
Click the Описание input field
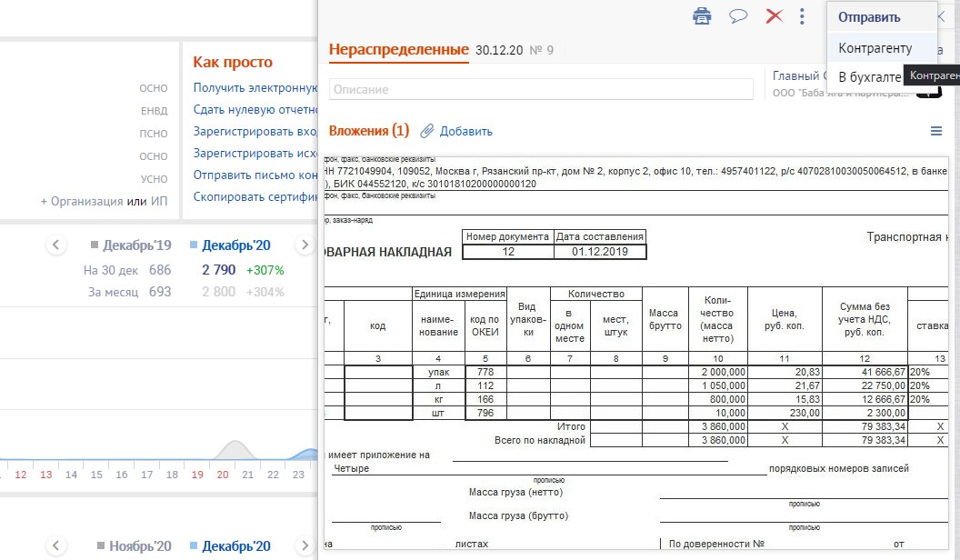tap(541, 89)
